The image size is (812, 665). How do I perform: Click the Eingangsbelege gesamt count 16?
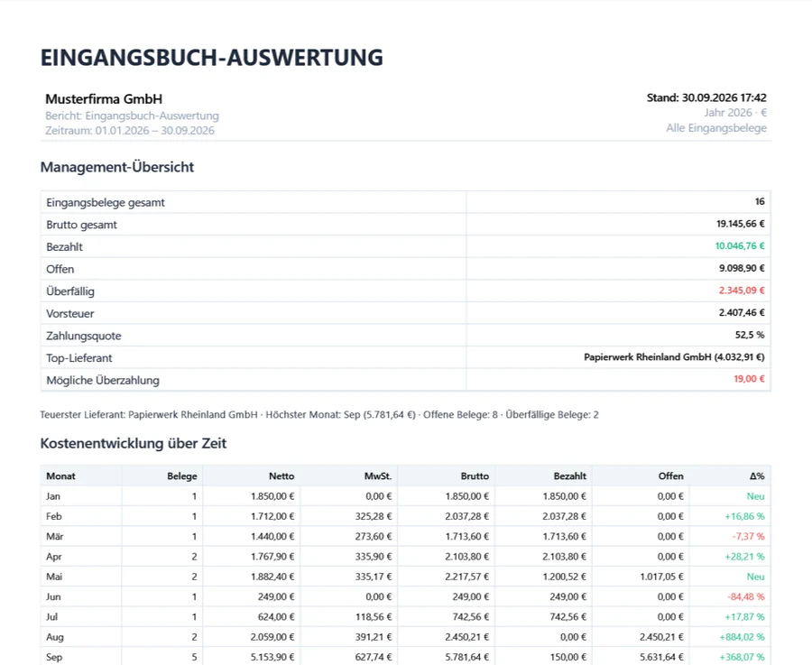[x=760, y=201]
